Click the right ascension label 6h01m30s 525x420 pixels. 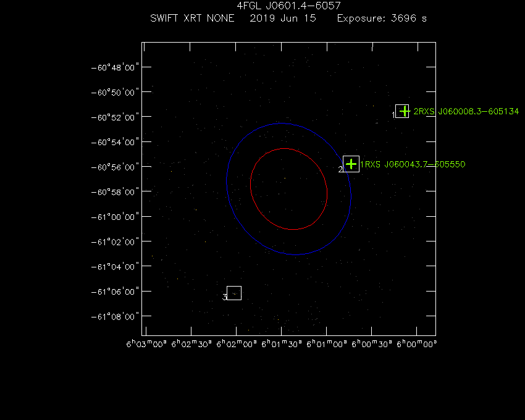pyautogui.click(x=282, y=344)
